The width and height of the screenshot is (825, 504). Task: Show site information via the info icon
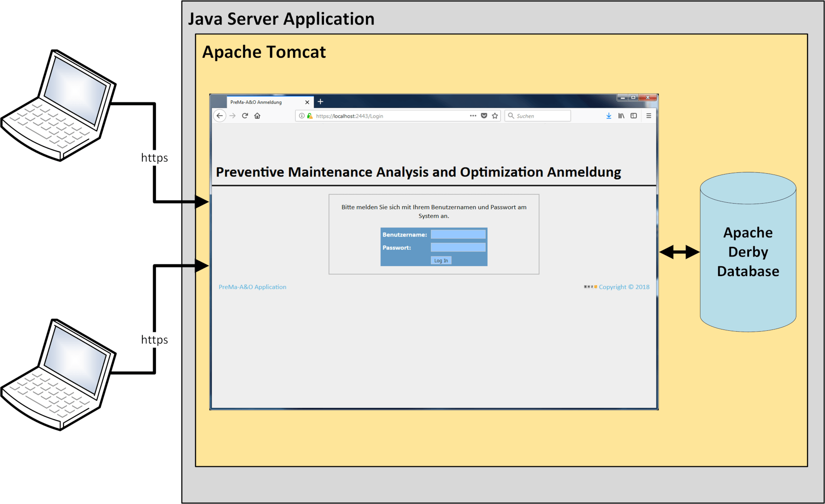click(x=302, y=116)
